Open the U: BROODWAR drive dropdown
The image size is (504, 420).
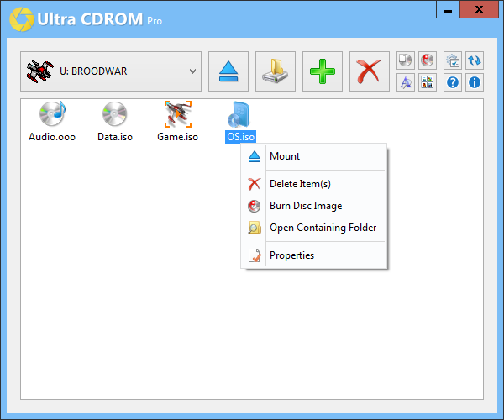click(x=111, y=71)
